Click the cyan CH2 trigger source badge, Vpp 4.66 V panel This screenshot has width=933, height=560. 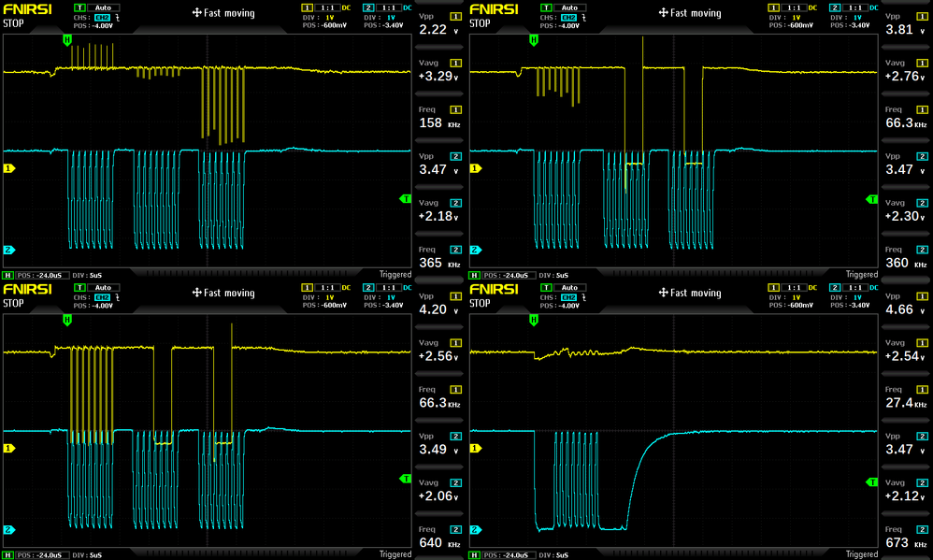pyautogui.click(x=568, y=297)
